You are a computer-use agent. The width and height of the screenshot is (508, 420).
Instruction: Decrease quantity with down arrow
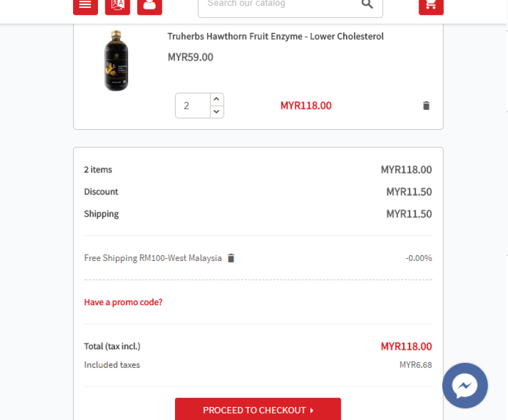(x=217, y=112)
